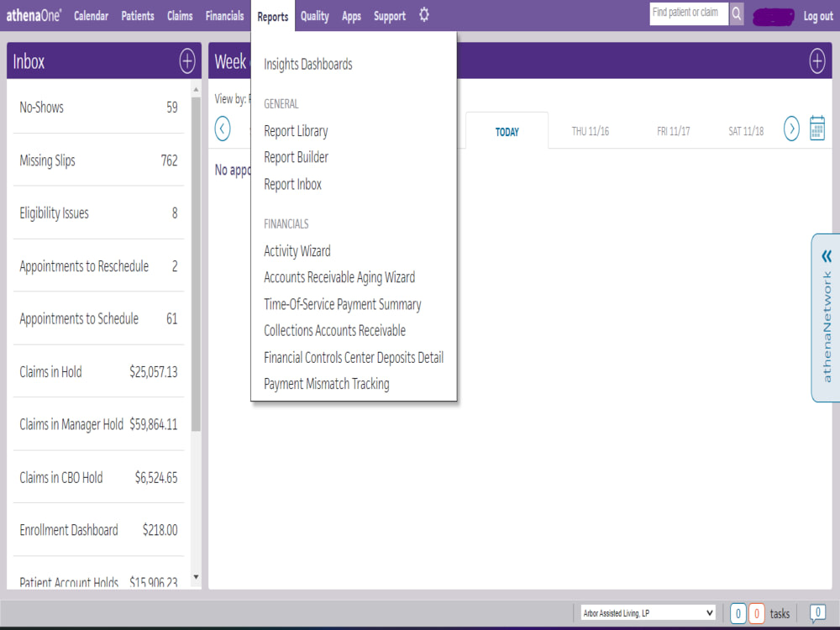Click the orange tasks counter

(x=757, y=613)
